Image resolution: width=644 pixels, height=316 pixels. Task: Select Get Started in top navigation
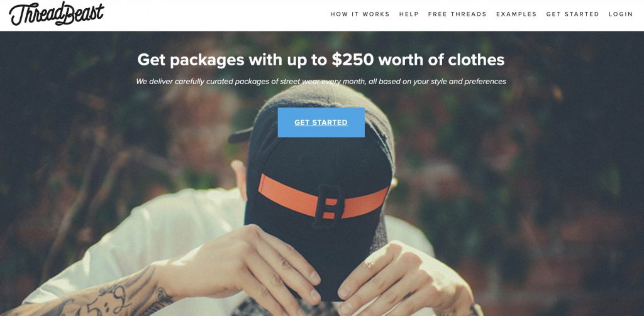[572, 14]
